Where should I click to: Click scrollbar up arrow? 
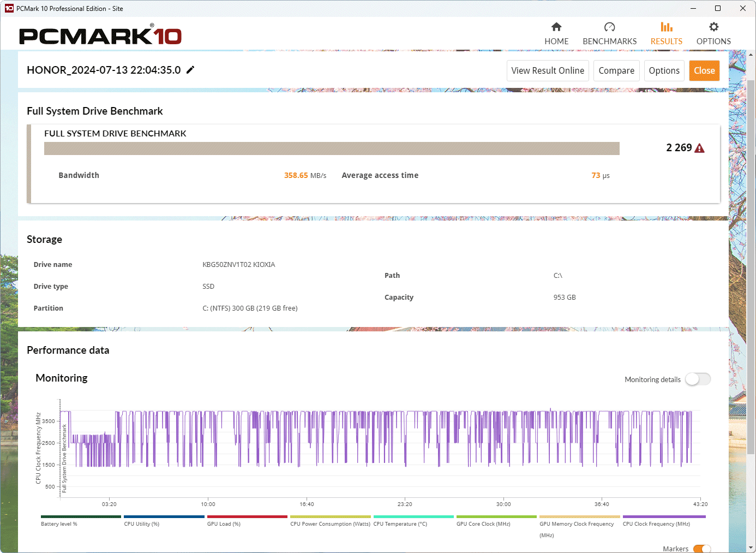pyautogui.click(x=751, y=55)
